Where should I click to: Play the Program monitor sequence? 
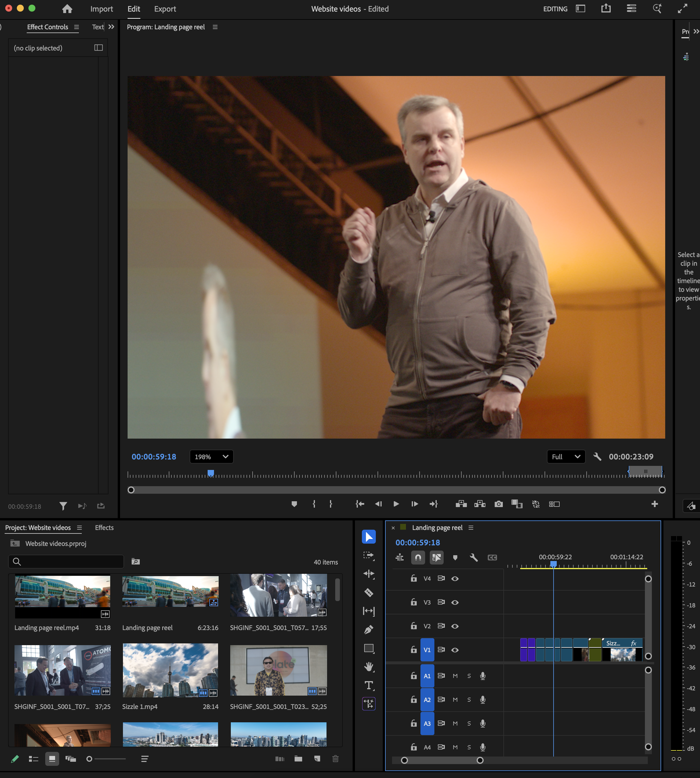pyautogui.click(x=396, y=504)
